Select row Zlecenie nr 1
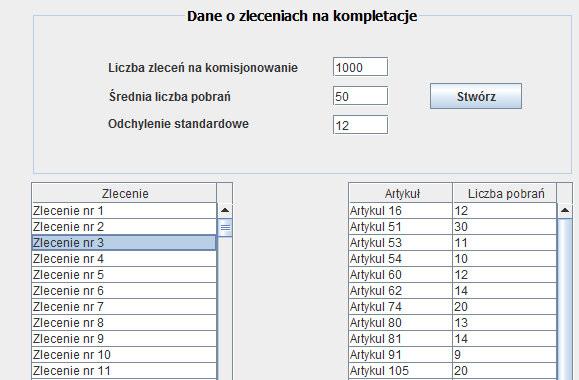Viewport: 579px width, 380px height. [x=124, y=210]
